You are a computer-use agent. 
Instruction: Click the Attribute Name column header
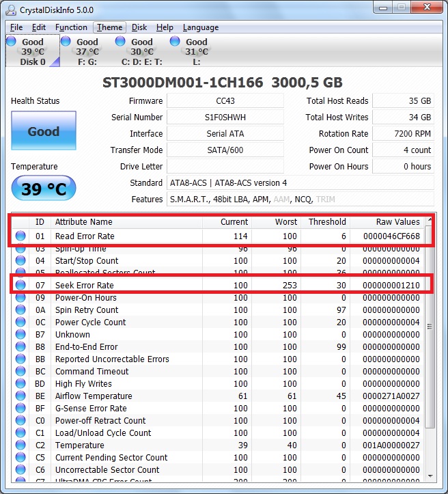pyautogui.click(x=126, y=222)
